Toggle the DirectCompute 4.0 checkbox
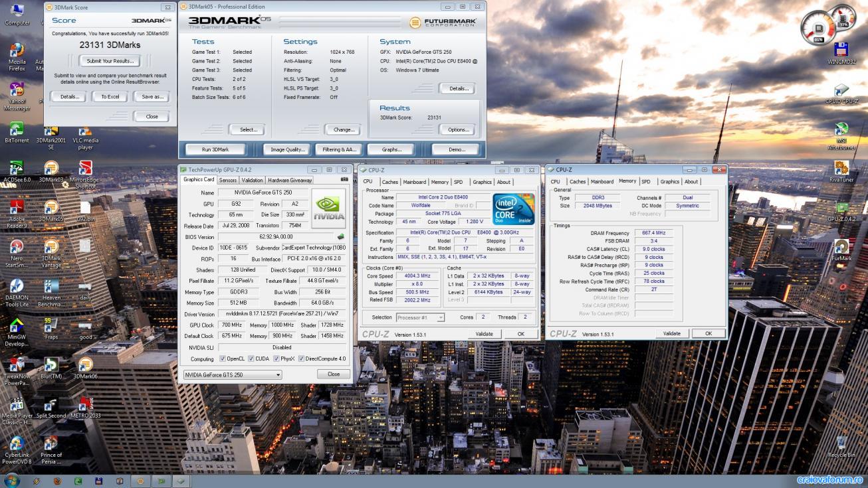 point(301,359)
